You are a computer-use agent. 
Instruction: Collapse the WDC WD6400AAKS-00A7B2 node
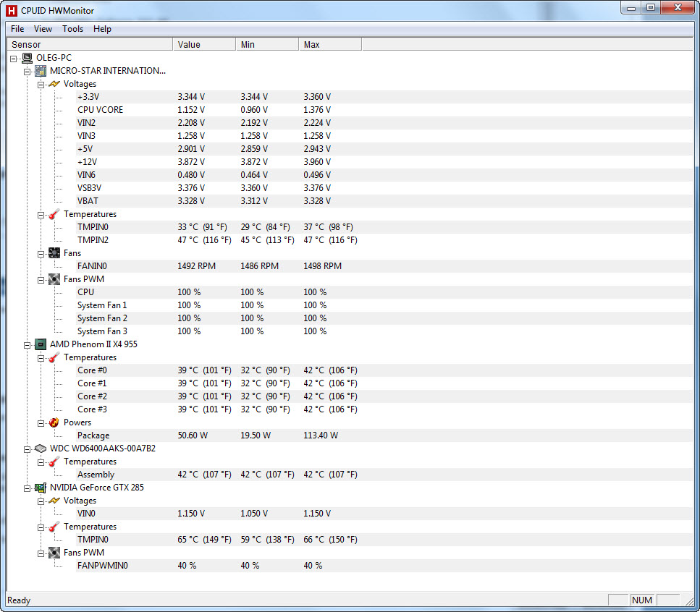coord(28,449)
